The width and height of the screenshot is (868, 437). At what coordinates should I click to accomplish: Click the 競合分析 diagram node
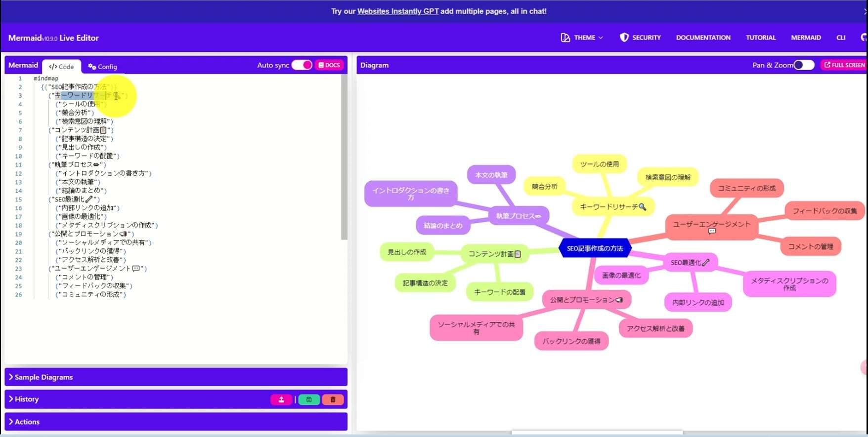coord(544,186)
